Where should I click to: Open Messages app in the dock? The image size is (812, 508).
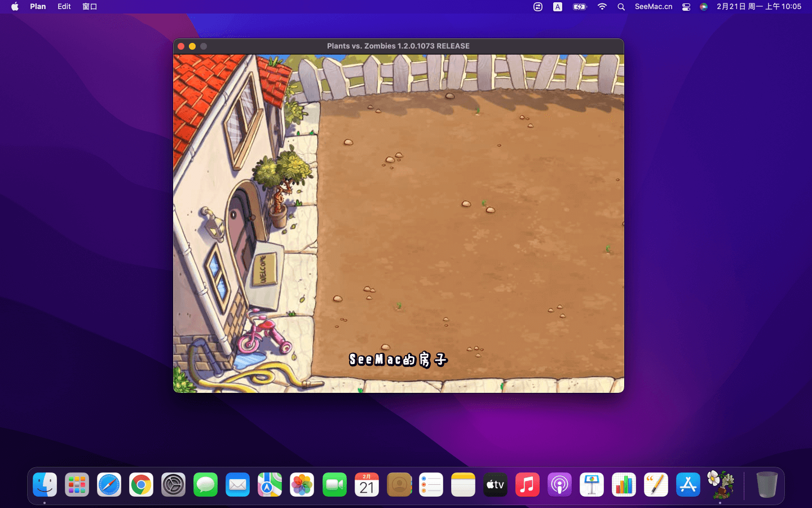pyautogui.click(x=205, y=485)
